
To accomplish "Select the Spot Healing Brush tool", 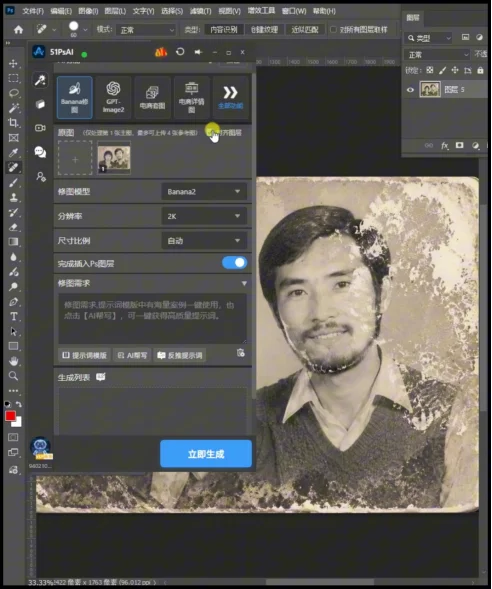I will pyautogui.click(x=13, y=168).
